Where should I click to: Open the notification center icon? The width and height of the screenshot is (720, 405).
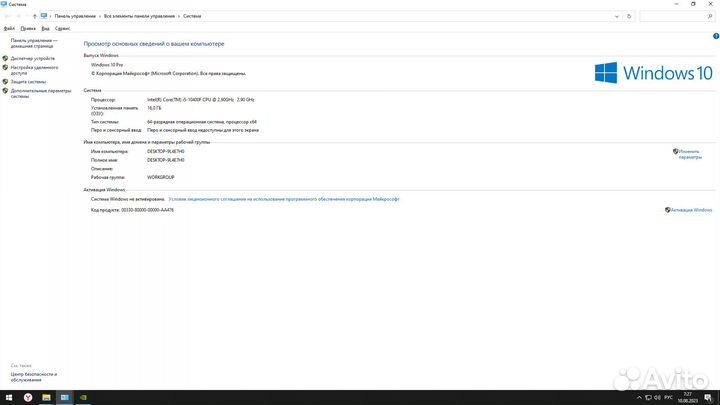pos(708,398)
